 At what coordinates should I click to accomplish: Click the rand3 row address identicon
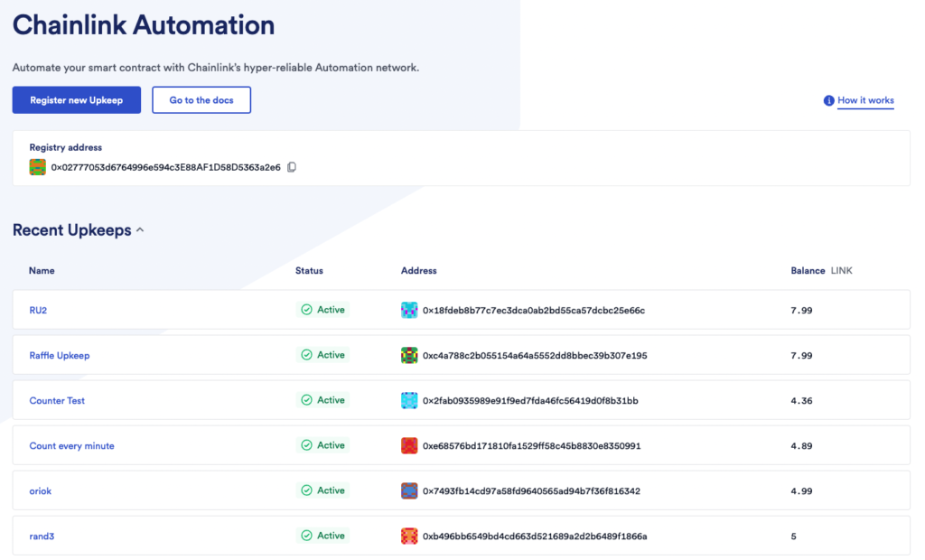409,536
